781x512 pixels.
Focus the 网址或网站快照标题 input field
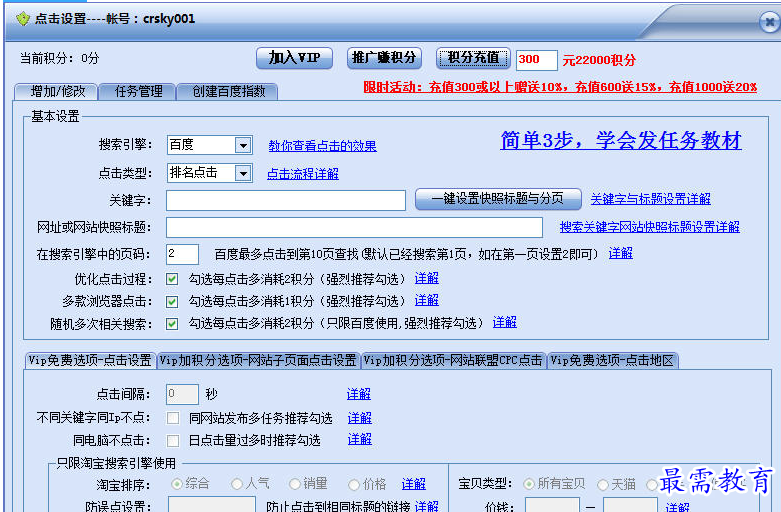click(x=354, y=228)
